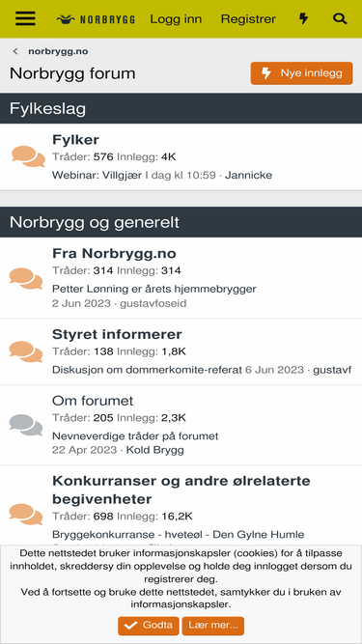Open the search magnifier icon

(x=340, y=18)
